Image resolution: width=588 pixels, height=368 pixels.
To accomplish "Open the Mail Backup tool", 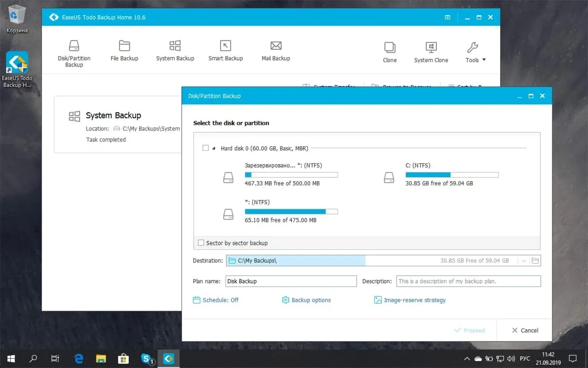I will pos(276,51).
